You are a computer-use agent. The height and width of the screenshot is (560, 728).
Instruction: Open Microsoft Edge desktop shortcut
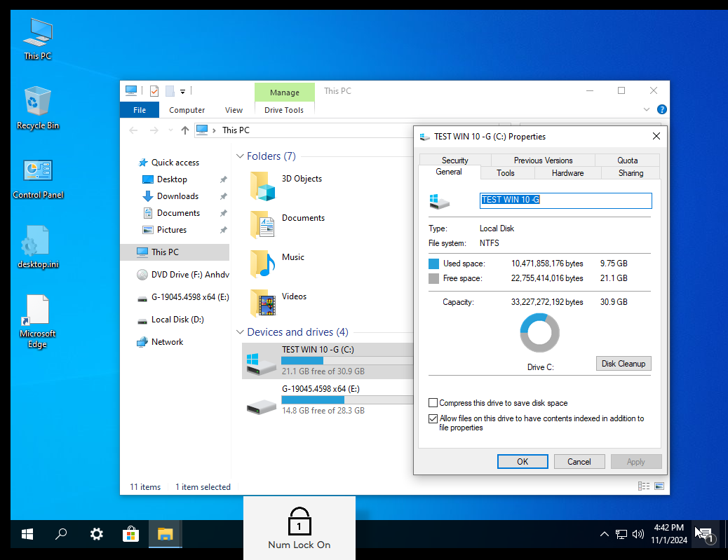(x=38, y=322)
